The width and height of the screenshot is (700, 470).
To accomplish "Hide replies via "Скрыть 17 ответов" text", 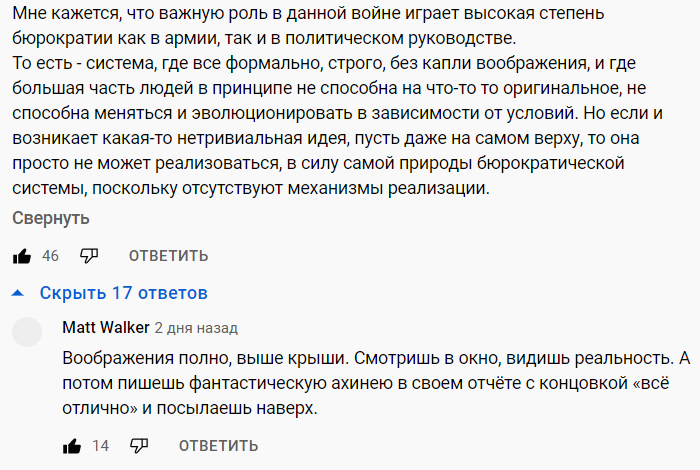I will (123, 293).
